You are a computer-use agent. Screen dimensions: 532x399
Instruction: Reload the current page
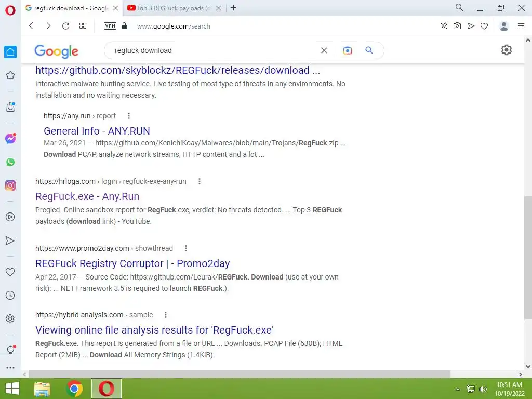coord(65,26)
